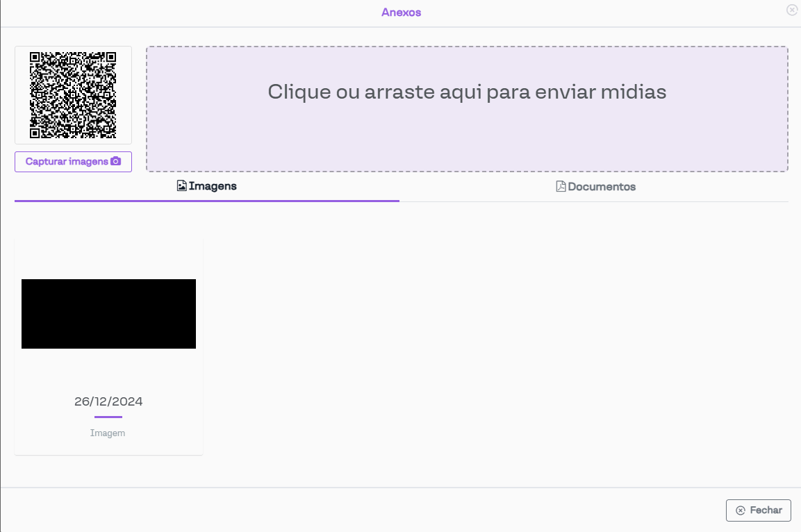The height and width of the screenshot is (532, 801).
Task: Click the QR code image
Action: [x=73, y=94]
